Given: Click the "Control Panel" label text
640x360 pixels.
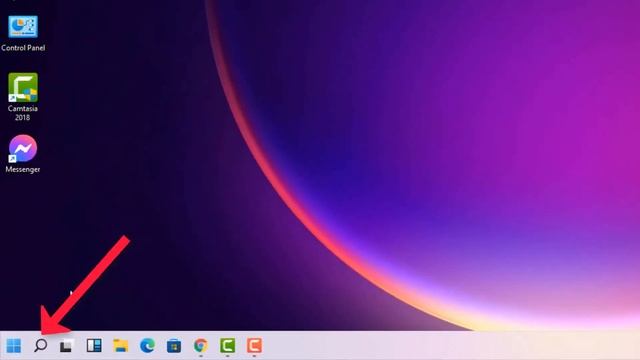Looking at the screenshot, I should 23,48.
